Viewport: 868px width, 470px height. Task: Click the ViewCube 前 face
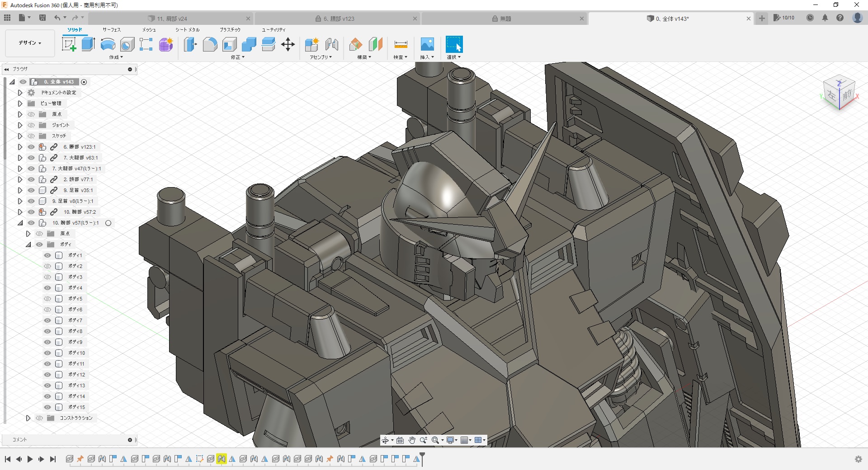(846, 94)
